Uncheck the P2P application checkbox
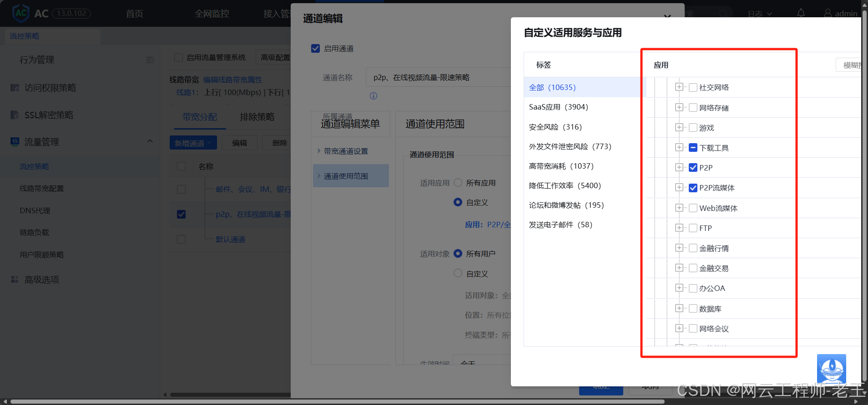868x405 pixels. coord(693,168)
